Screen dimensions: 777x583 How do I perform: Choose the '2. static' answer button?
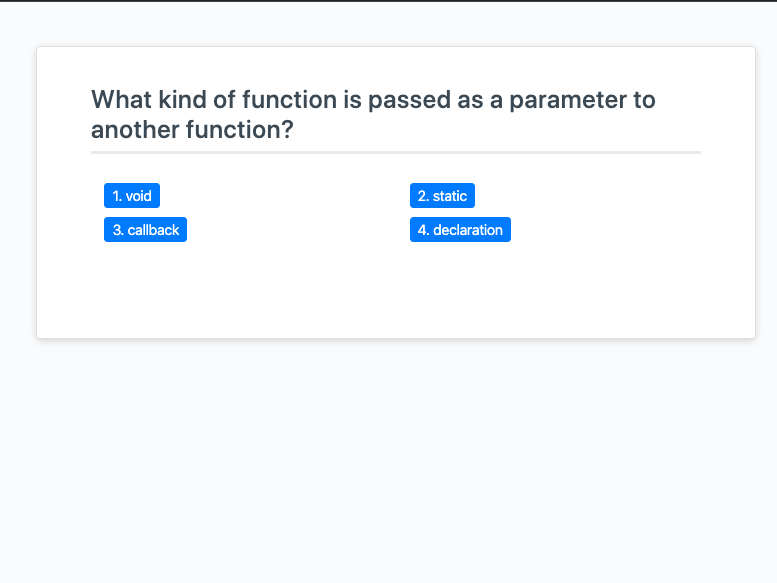(x=443, y=196)
